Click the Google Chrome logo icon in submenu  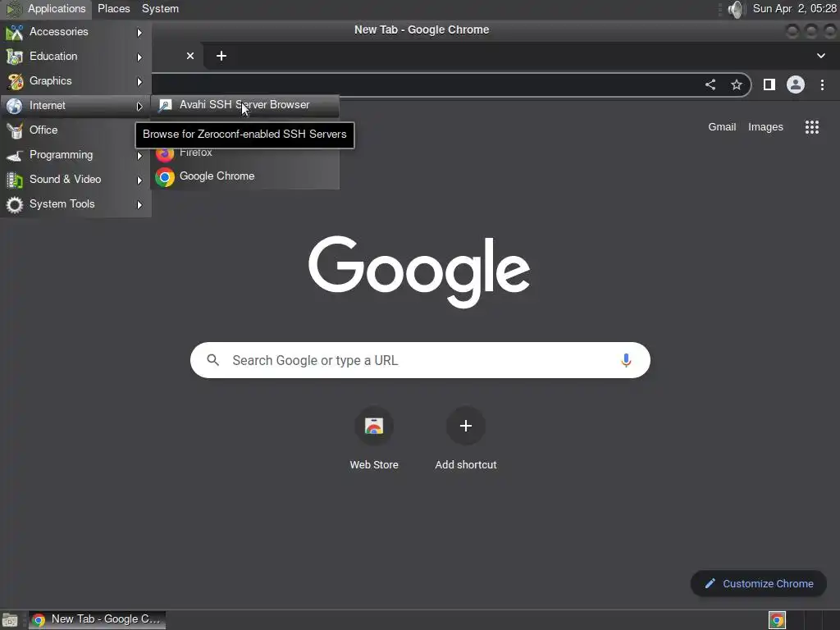tap(165, 177)
